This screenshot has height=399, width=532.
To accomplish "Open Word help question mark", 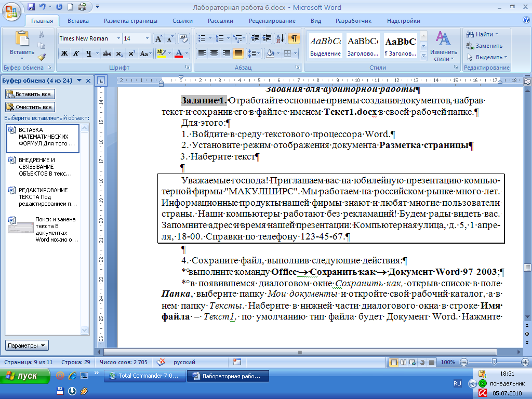I will [526, 20].
